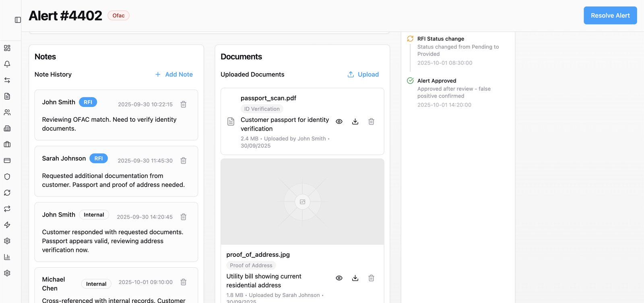Click the green check icon beside Alert Approved
644x303 pixels.
pyautogui.click(x=410, y=80)
